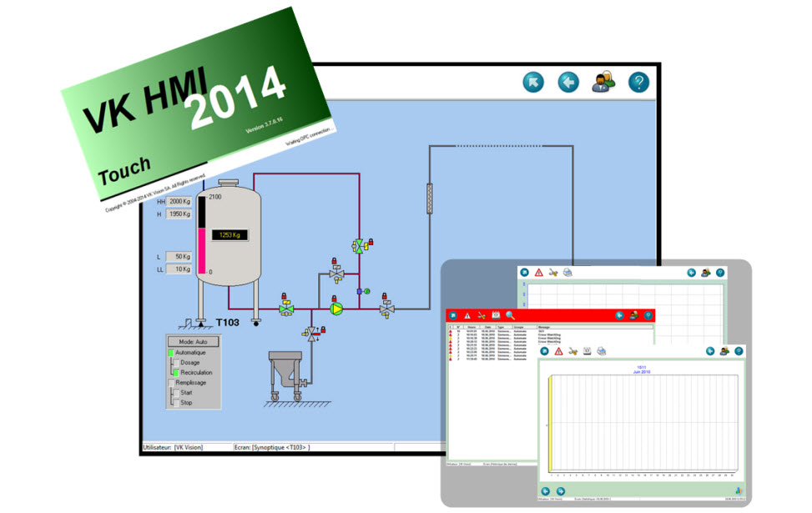Viewport: 812px width, 513px height.
Task: Click the magnifier search icon in alarm window
Action: pyautogui.click(x=510, y=314)
